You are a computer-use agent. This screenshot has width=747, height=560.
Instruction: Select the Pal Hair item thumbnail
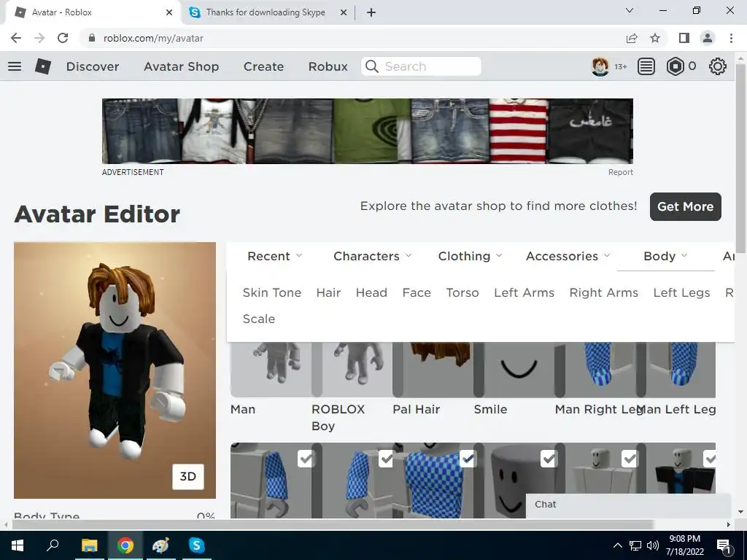[433, 370]
